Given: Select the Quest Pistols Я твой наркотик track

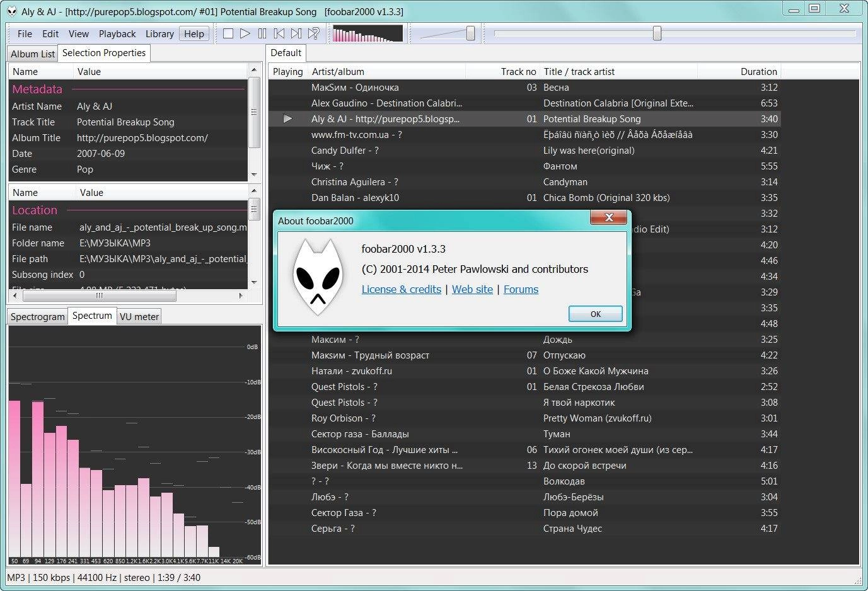Looking at the screenshot, I should 524,403.
